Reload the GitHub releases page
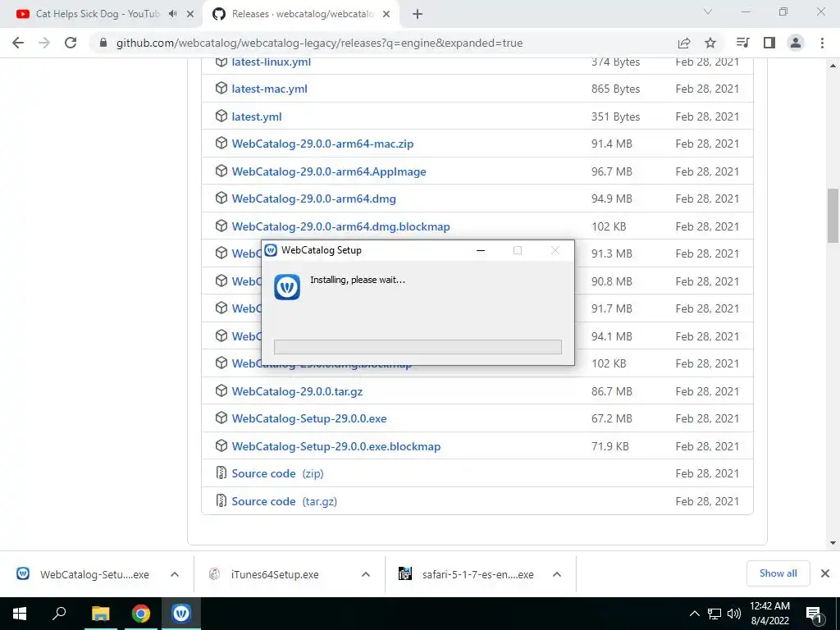This screenshot has width=840, height=630. pyautogui.click(x=71, y=43)
